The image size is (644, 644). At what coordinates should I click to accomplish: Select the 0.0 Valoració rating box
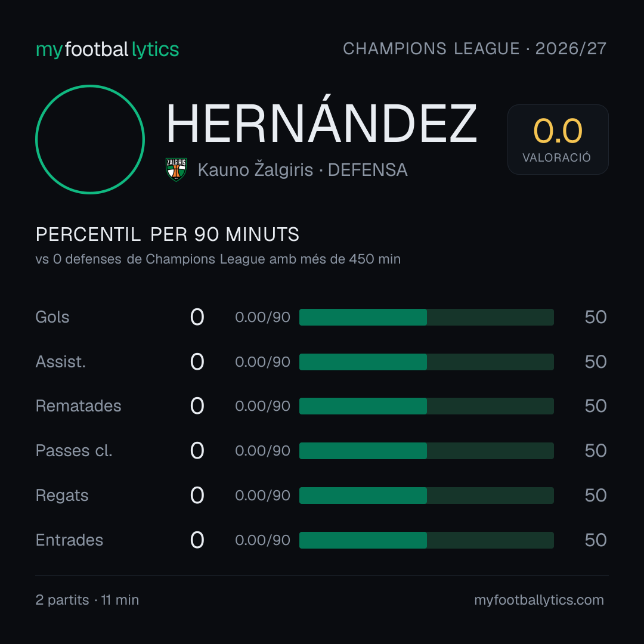558,139
